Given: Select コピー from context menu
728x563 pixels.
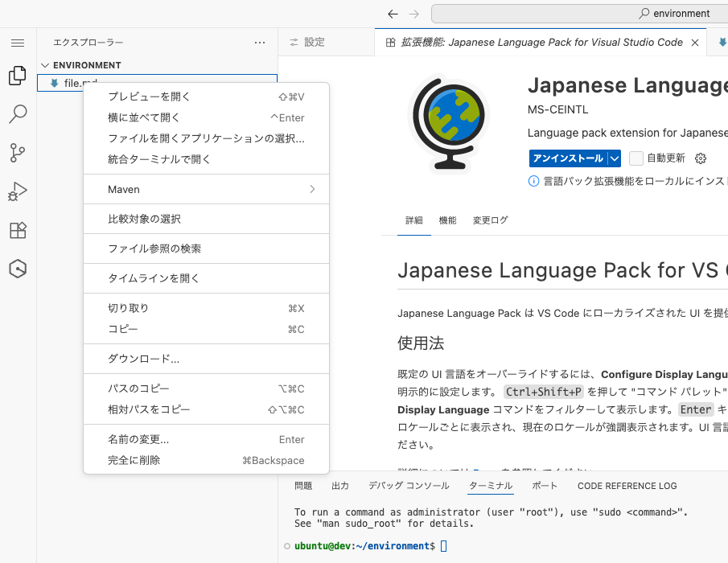Looking at the screenshot, I should [x=206, y=329].
